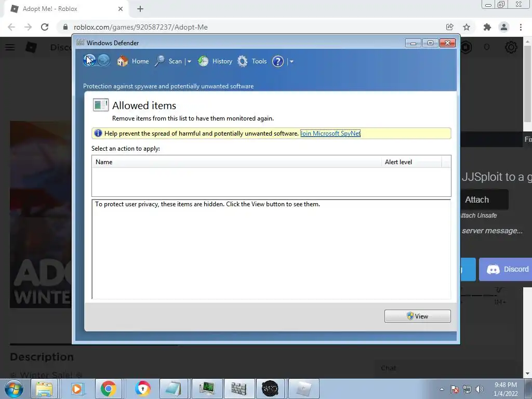
Task: Open Chrome profile avatar menu
Action: click(x=504, y=27)
